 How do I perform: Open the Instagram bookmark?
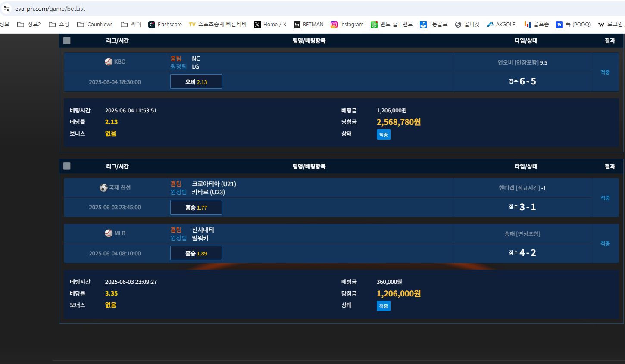pyautogui.click(x=347, y=25)
